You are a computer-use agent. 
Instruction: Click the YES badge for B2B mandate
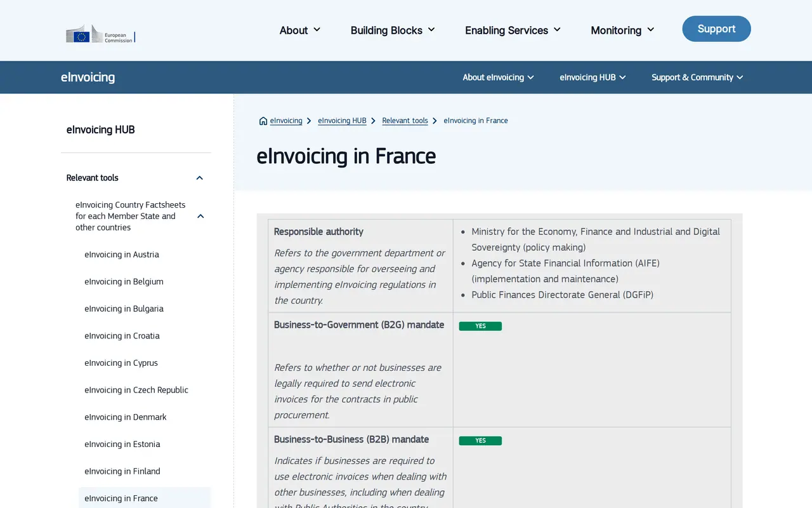(480, 441)
